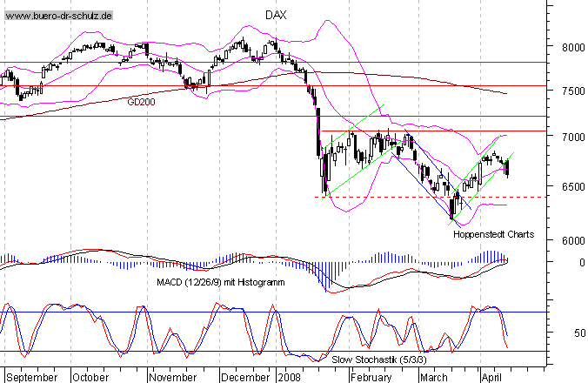This screenshot has width=588, height=383.
Task: Select April on the time axis
Action: tap(491, 378)
